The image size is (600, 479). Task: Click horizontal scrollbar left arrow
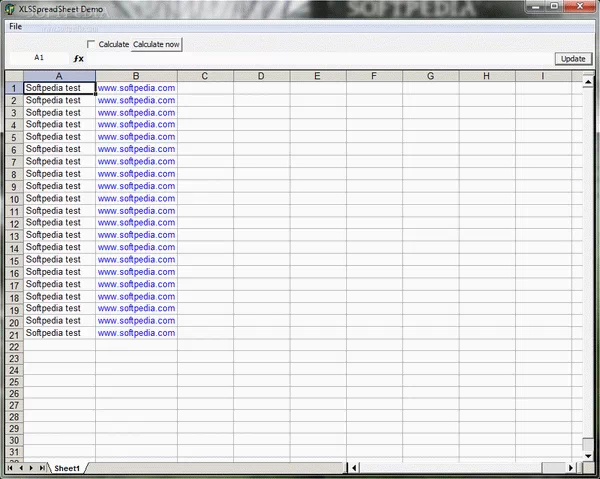(352, 467)
